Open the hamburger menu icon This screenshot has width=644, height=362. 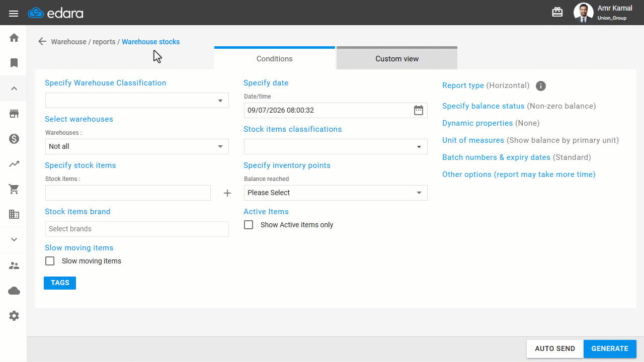[x=14, y=13]
